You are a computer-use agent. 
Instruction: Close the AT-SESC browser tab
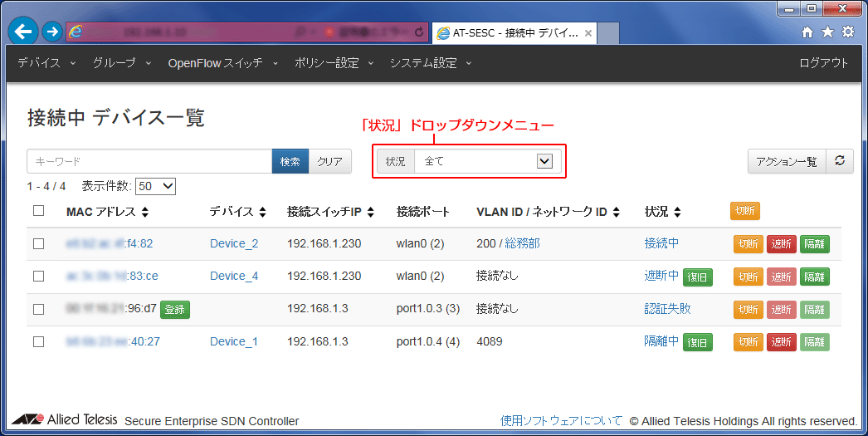(588, 33)
